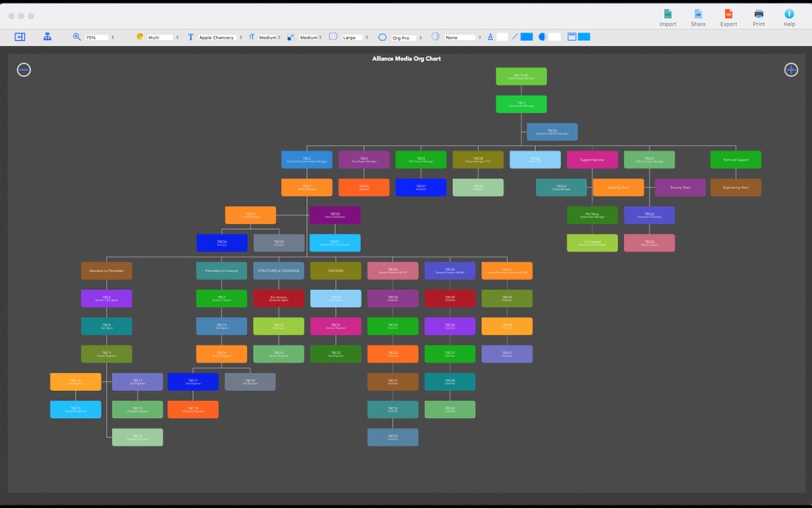
Task: Click the Print icon
Action: pos(759,14)
